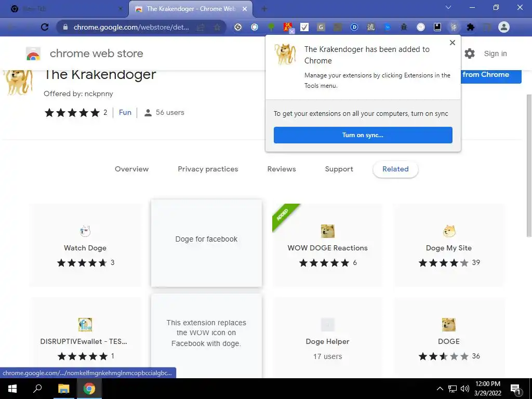Open the WOW DOGE Reactions icon
The image size is (532, 399).
tap(328, 231)
